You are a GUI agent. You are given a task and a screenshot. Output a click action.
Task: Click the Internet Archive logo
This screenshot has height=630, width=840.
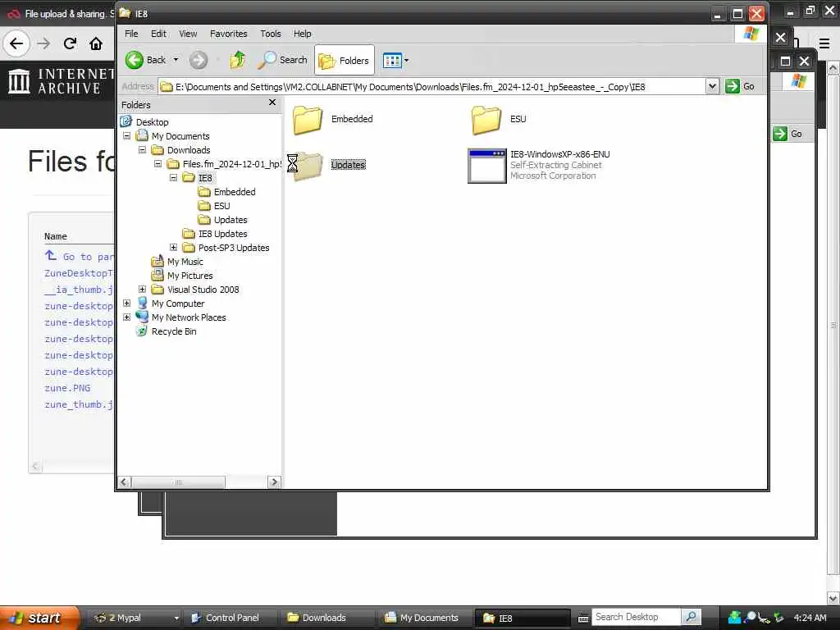[61, 81]
